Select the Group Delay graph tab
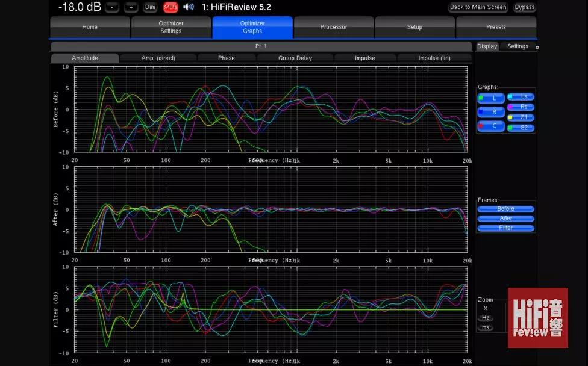This screenshot has height=366, width=588. [x=295, y=58]
